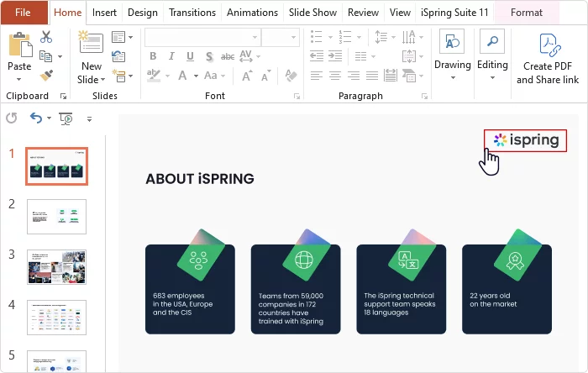588x373 pixels.
Task: Toggle text Shadow
Action: click(x=209, y=56)
